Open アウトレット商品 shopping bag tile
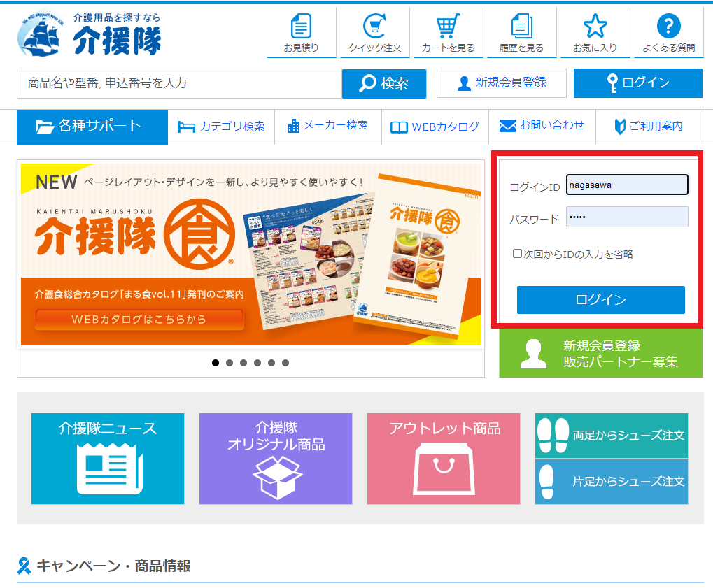713x588 pixels. (444, 458)
